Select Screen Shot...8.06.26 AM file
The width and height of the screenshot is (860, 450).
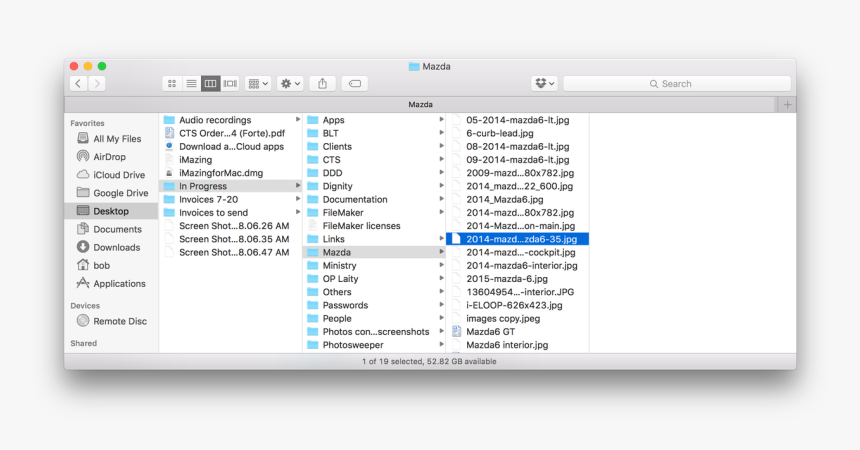[230, 226]
